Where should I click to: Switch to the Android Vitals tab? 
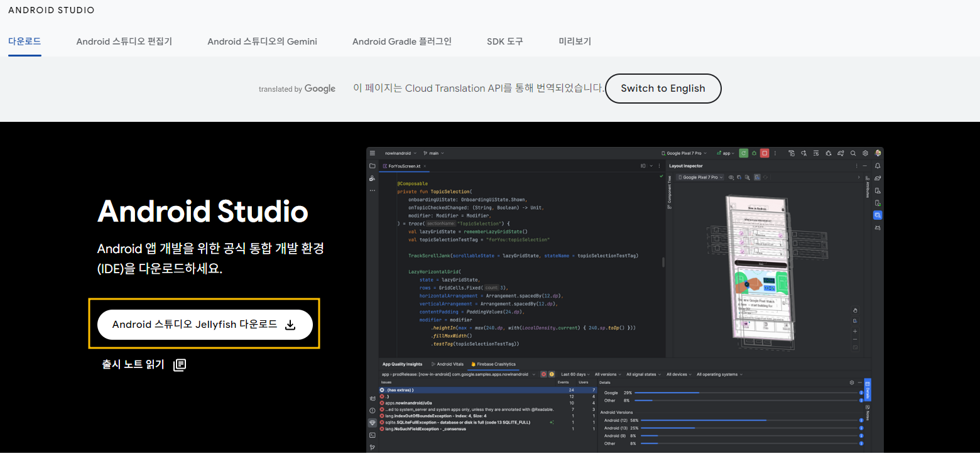click(x=447, y=364)
